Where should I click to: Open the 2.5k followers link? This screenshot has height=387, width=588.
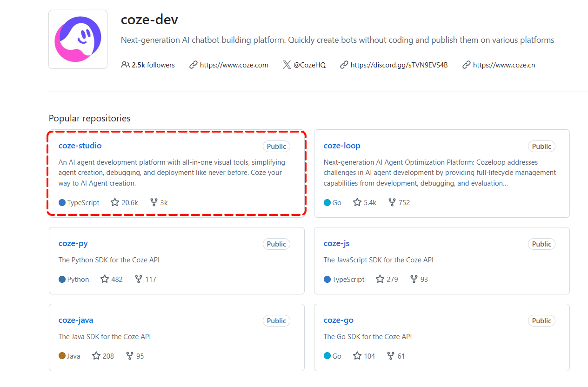click(153, 65)
